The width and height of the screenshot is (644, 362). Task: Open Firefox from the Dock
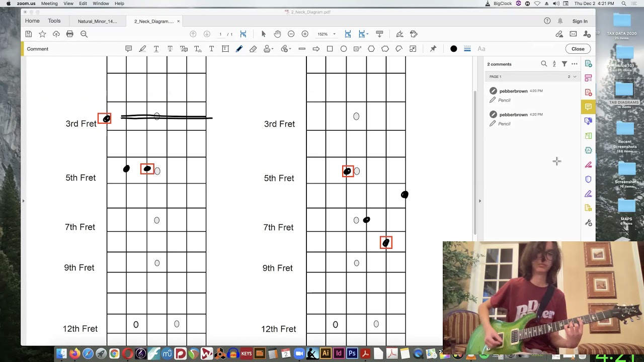tap(74, 353)
